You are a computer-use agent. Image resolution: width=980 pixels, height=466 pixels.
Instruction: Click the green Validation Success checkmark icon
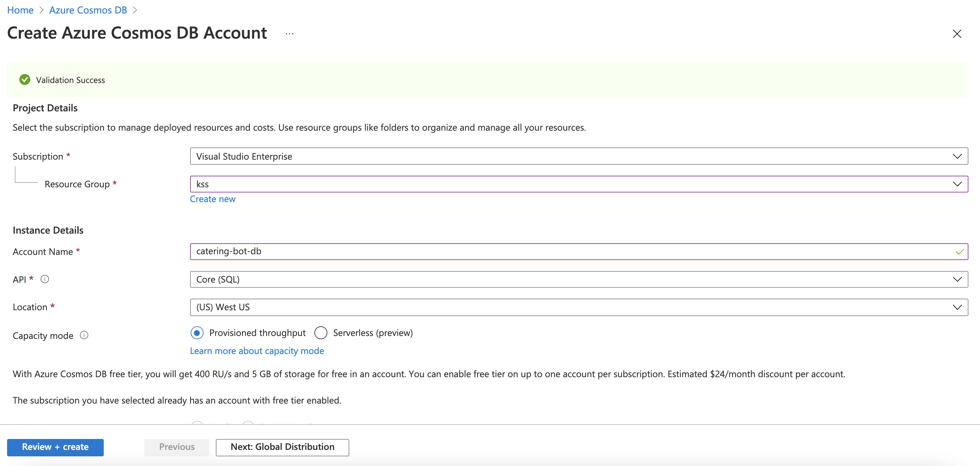25,80
